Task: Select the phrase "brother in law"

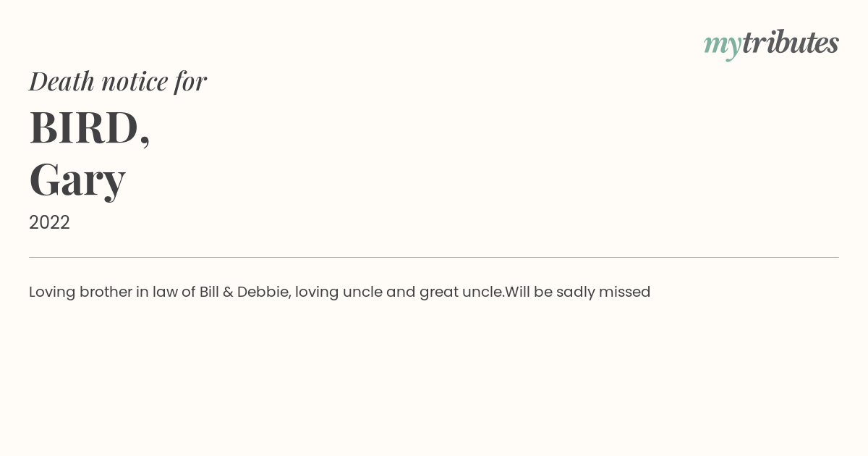Action: (x=127, y=292)
